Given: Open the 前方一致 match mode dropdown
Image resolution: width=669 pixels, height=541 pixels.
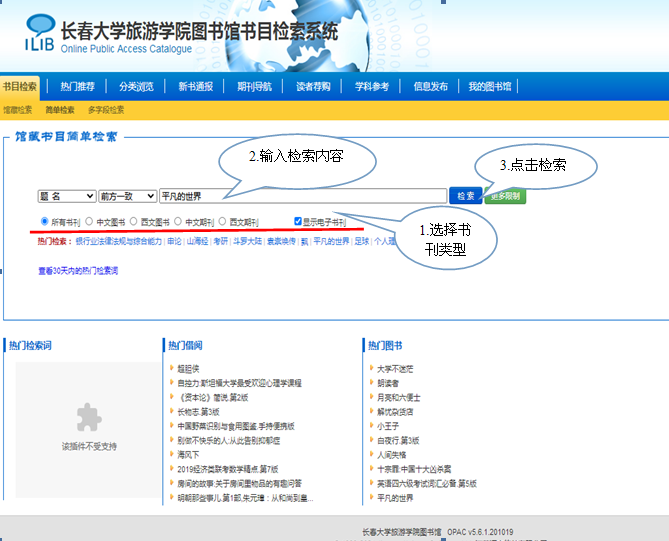Looking at the screenshot, I should pyautogui.click(x=127, y=196).
